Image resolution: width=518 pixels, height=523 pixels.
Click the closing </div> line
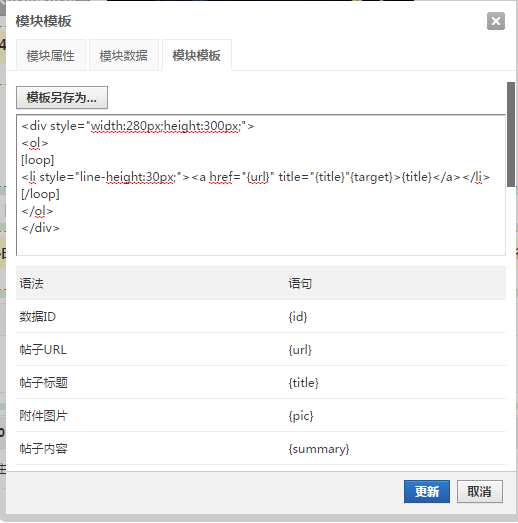[x=41, y=228]
